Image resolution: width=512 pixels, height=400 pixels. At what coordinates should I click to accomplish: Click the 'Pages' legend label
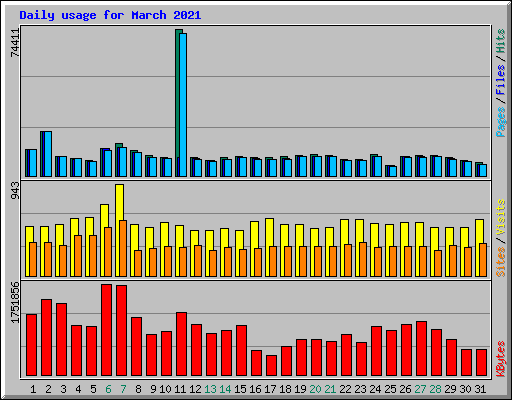click(x=501, y=122)
